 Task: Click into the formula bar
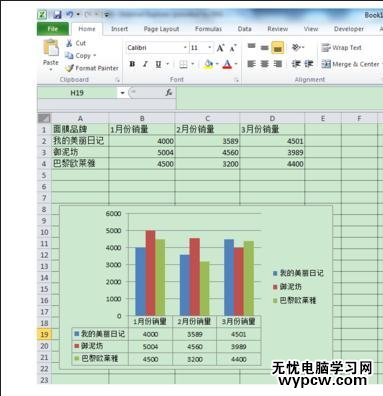tap(279, 97)
